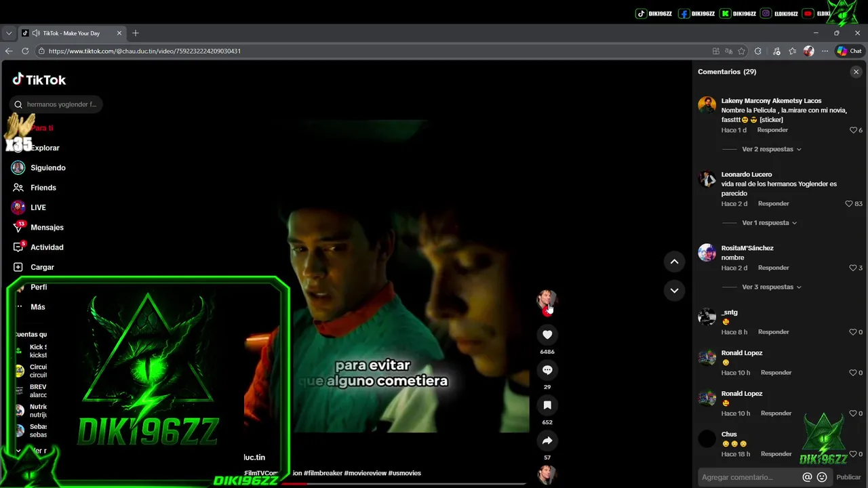Image resolution: width=868 pixels, height=488 pixels.
Task: Expand Ver 1 respuesta
Action: pos(770,222)
